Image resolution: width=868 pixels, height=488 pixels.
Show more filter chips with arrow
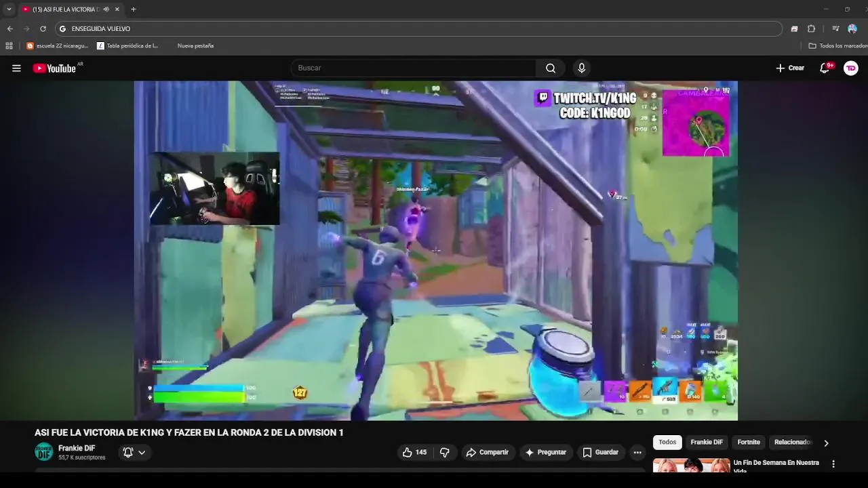[826, 443]
